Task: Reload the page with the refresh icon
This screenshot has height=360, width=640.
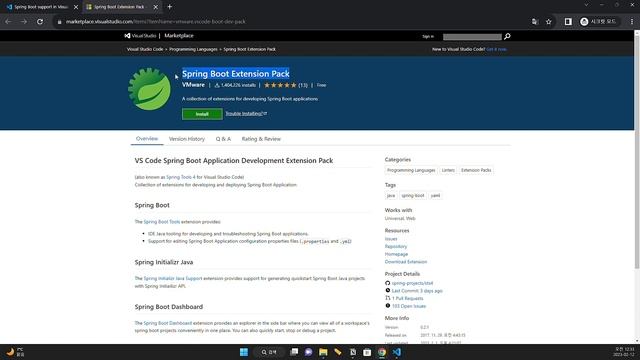Action: [40, 22]
